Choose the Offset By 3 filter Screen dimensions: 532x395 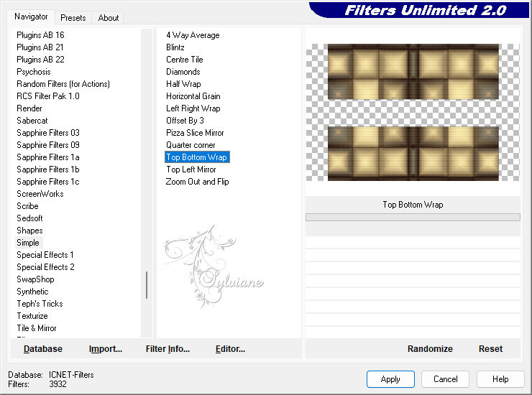[185, 121]
